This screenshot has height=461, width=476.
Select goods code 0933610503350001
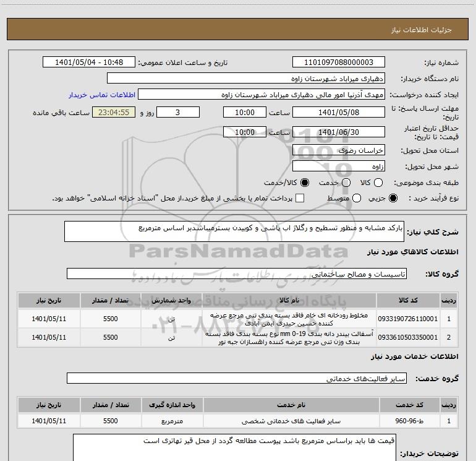(408, 337)
